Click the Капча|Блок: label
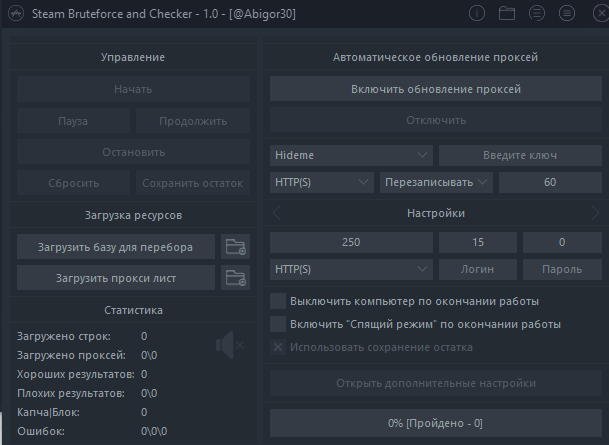 point(49,412)
